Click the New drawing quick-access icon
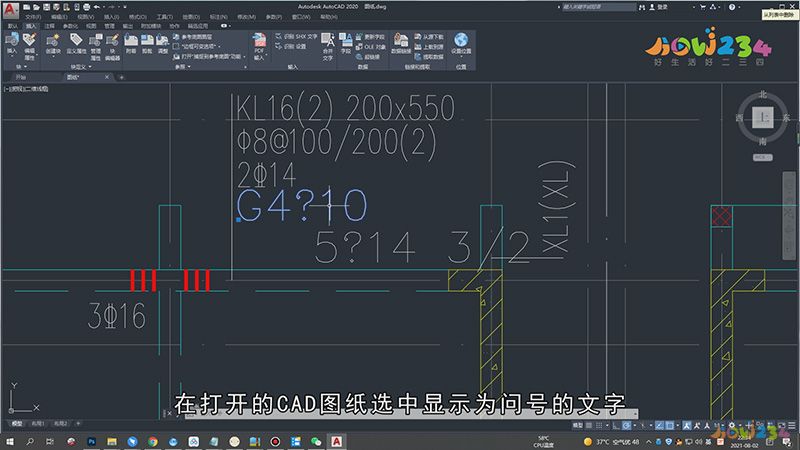 [x=27, y=7]
